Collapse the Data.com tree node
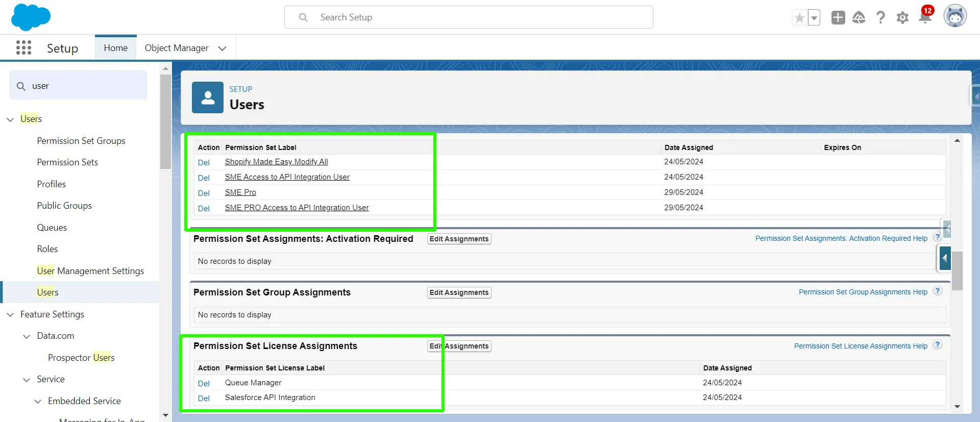 27,336
